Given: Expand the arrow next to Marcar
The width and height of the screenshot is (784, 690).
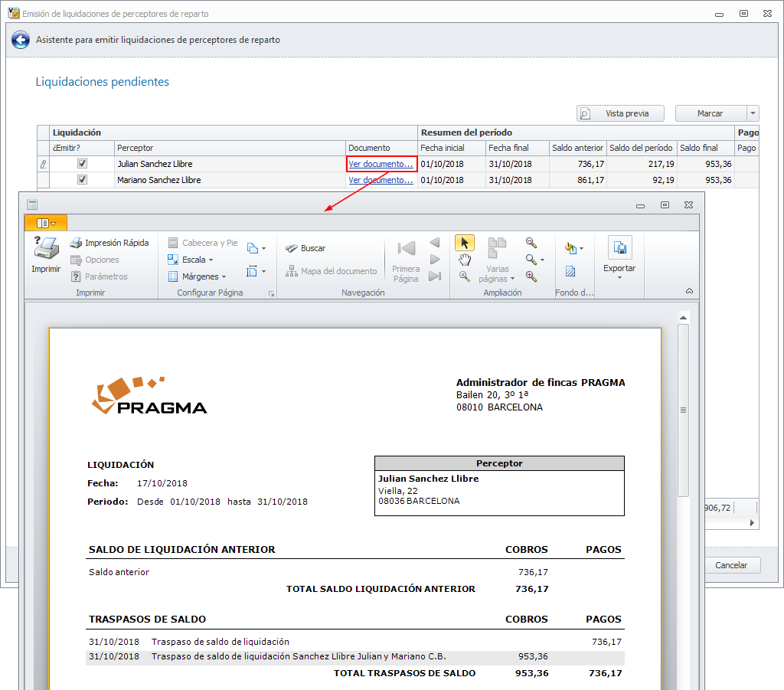Looking at the screenshot, I should point(753,113).
